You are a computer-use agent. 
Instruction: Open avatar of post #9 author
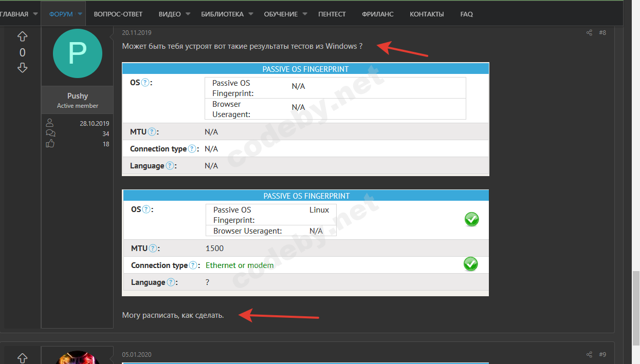point(77,357)
